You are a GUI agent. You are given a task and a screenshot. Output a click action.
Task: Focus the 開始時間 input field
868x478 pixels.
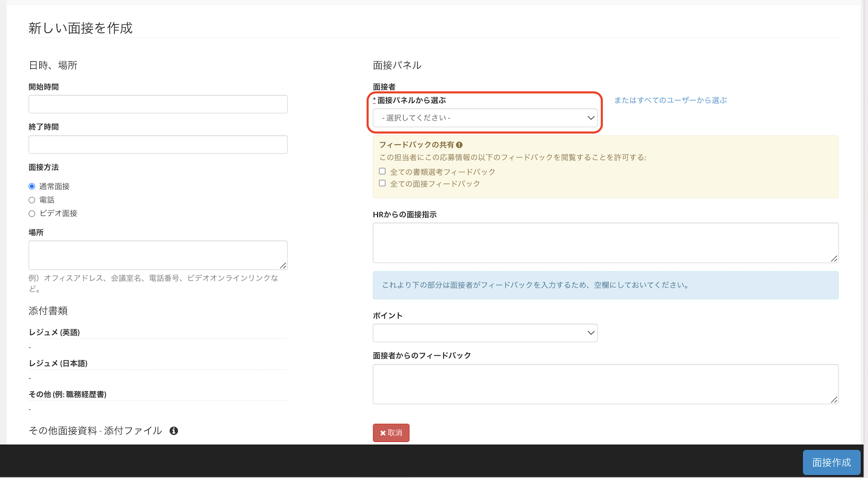pos(158,104)
